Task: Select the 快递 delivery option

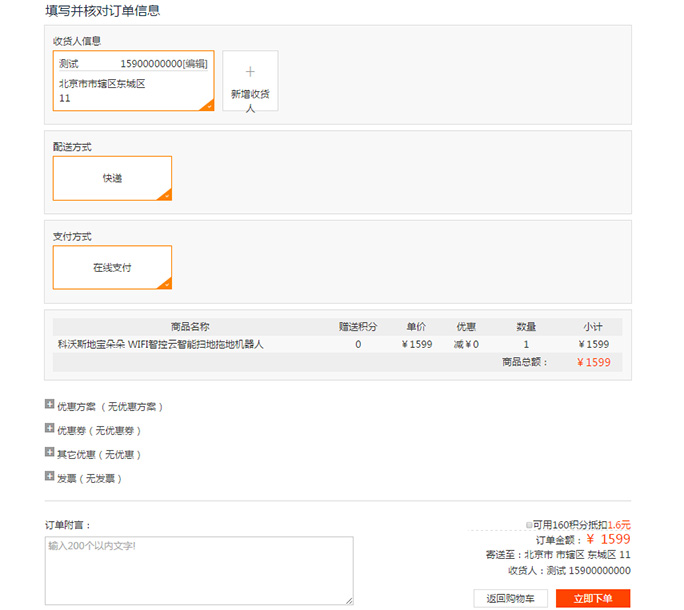Action: point(112,178)
